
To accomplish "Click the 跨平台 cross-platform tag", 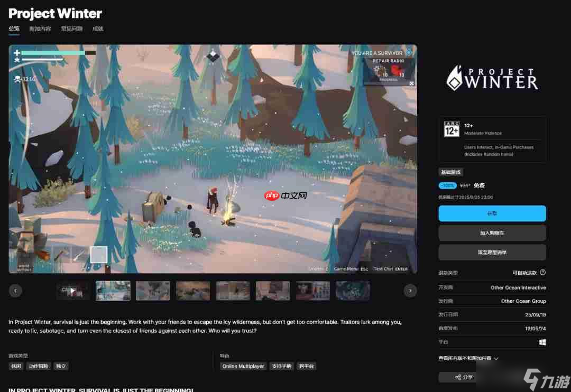I will point(306,366).
